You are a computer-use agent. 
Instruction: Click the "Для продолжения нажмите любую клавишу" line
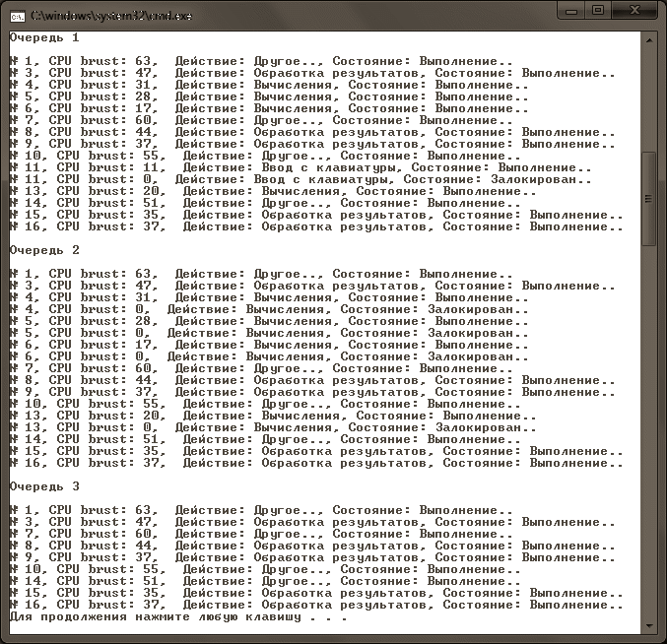(x=177, y=617)
